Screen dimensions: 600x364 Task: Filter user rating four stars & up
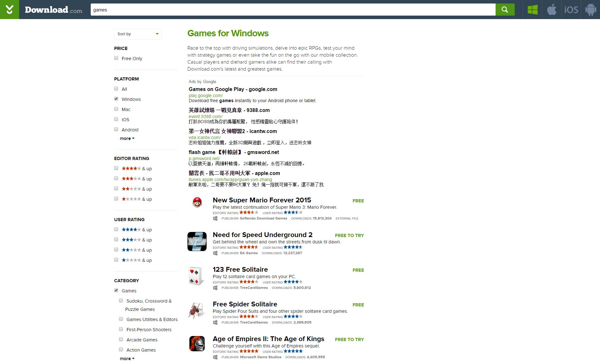(x=116, y=229)
